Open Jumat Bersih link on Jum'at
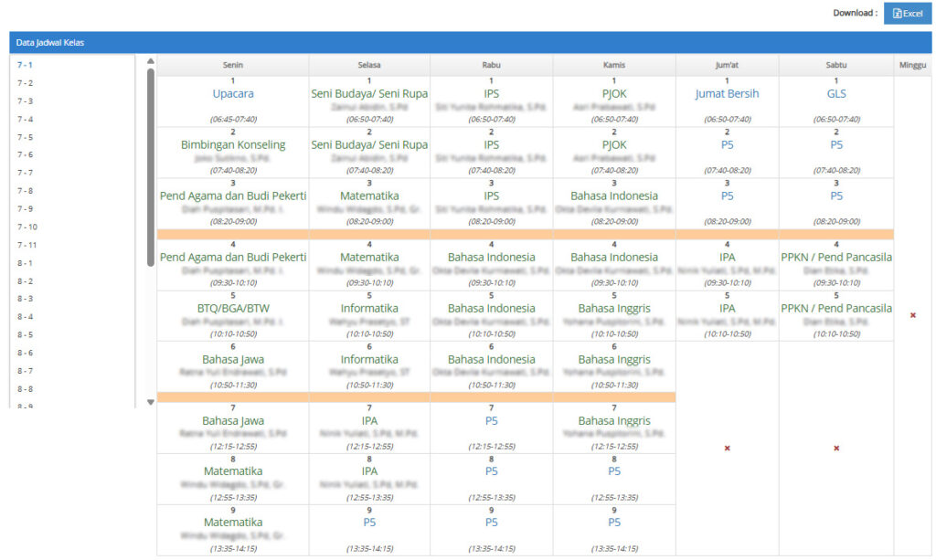 pos(727,93)
